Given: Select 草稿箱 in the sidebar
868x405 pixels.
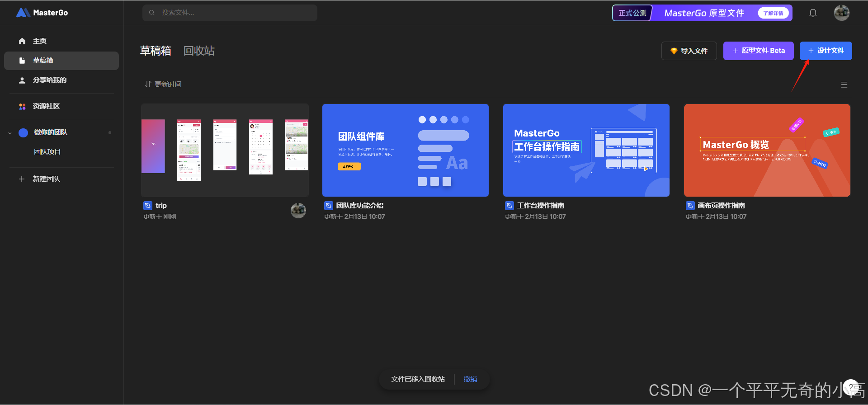Looking at the screenshot, I should tap(61, 61).
